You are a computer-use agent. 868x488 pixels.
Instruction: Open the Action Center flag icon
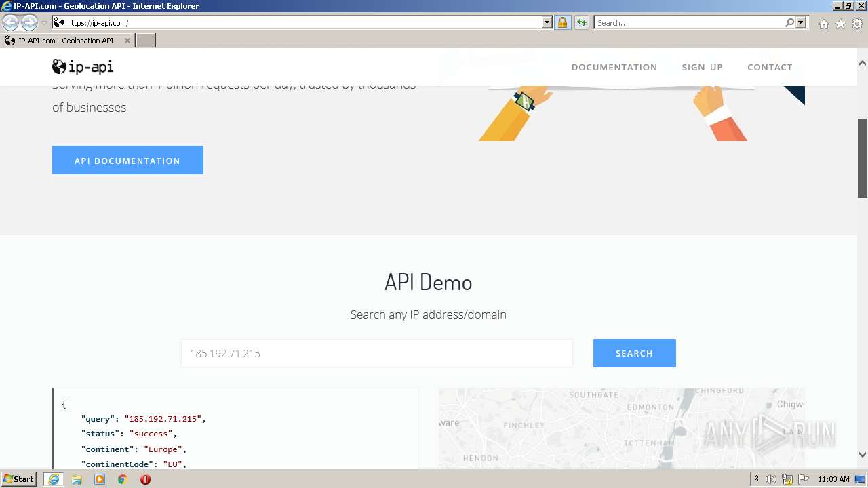click(x=804, y=479)
